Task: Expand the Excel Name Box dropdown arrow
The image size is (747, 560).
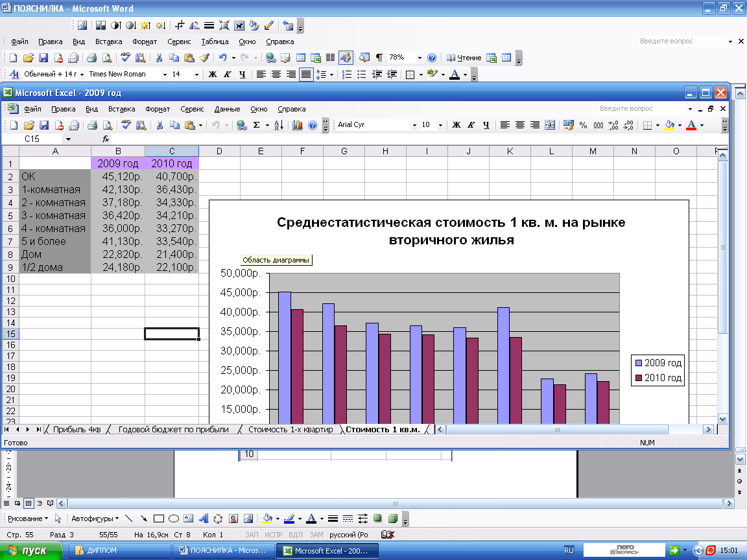Action: click(x=68, y=139)
